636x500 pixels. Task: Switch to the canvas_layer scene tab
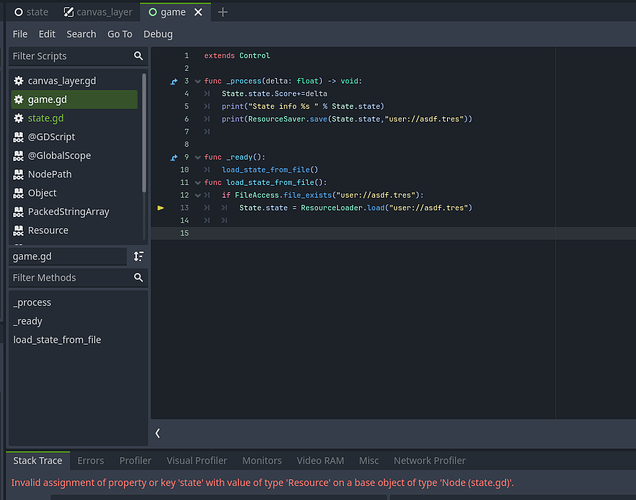coord(98,12)
